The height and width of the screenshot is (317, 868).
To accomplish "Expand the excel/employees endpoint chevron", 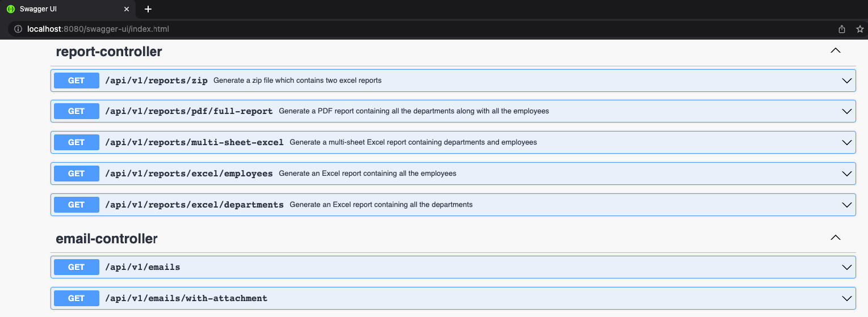I will (847, 174).
